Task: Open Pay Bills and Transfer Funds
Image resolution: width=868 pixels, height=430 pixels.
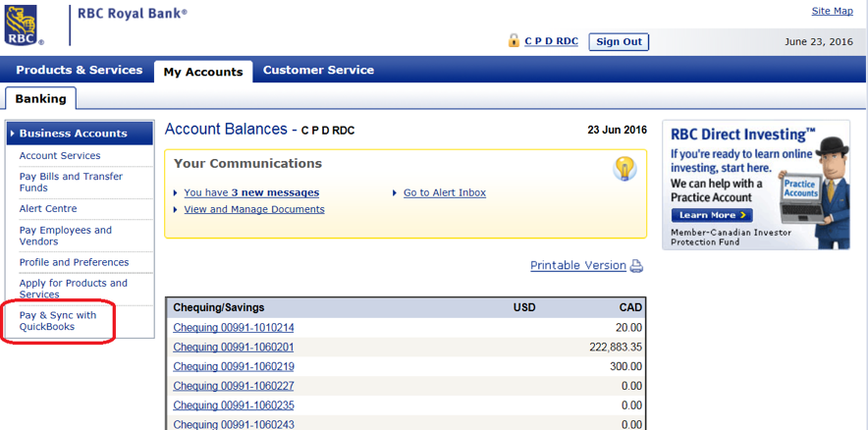Action: click(x=71, y=182)
